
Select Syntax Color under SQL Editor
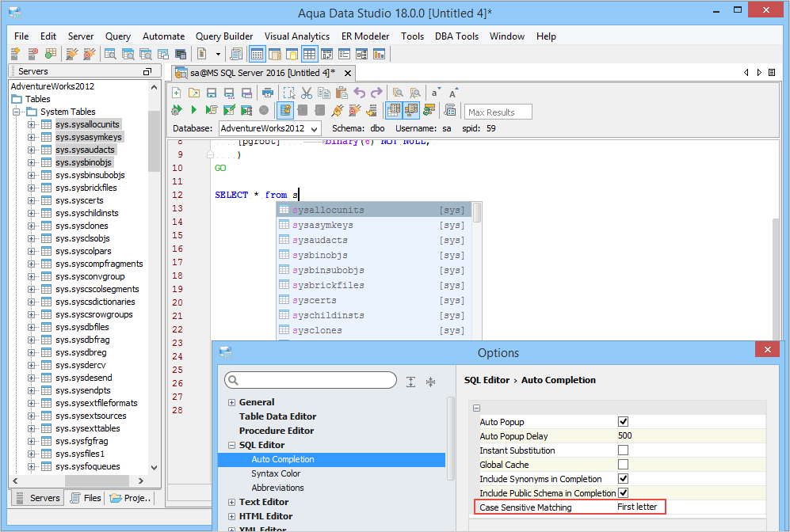click(277, 473)
